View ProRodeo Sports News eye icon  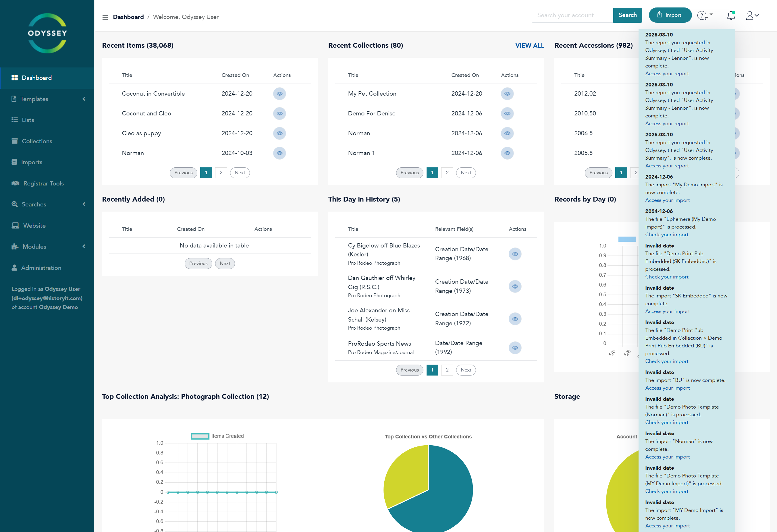point(515,348)
